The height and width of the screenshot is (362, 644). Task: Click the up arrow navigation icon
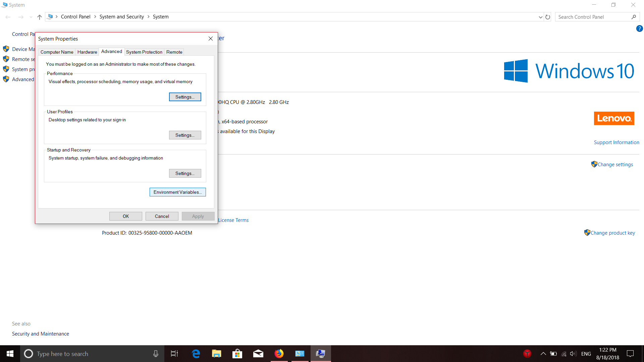(40, 17)
